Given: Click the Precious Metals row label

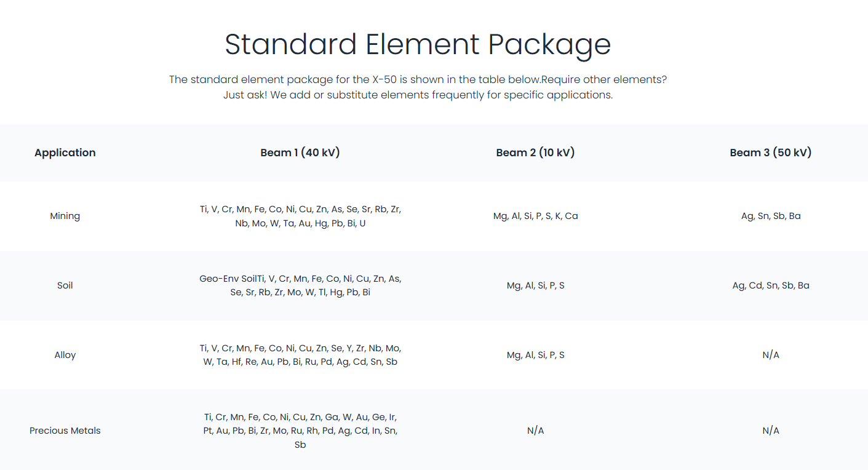Looking at the screenshot, I should 65,431.
